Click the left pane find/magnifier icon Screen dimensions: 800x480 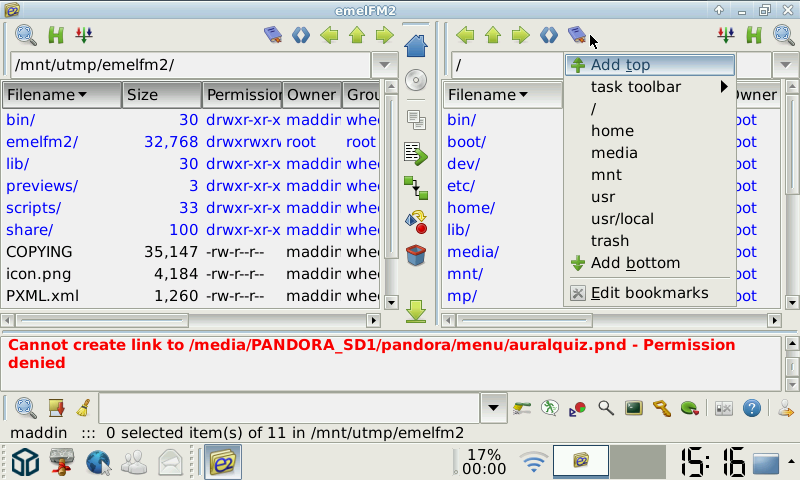(x=25, y=35)
